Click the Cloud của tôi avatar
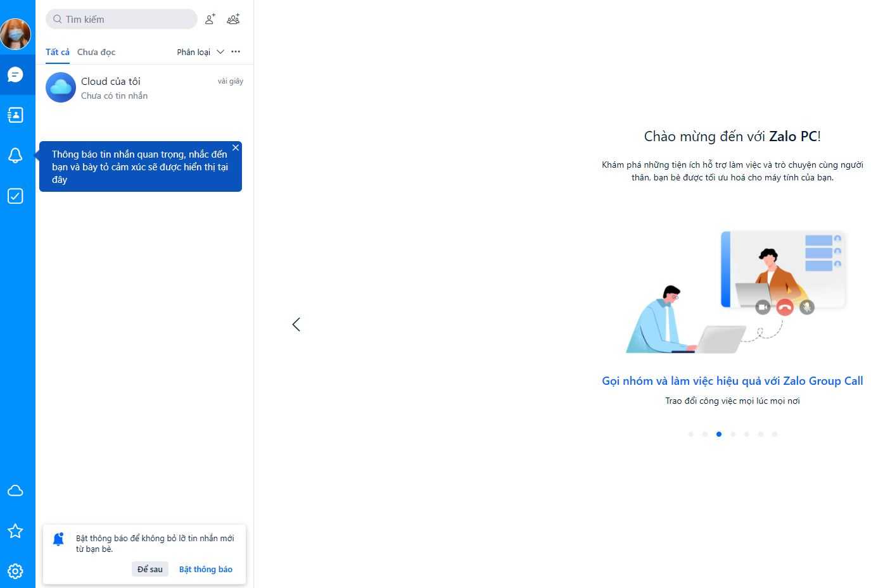This screenshot has height=588, width=871. tap(61, 87)
